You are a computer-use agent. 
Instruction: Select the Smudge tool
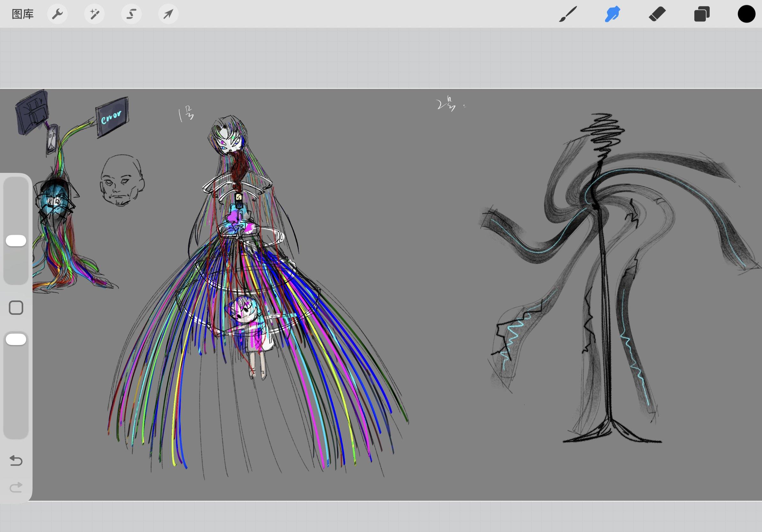(612, 15)
